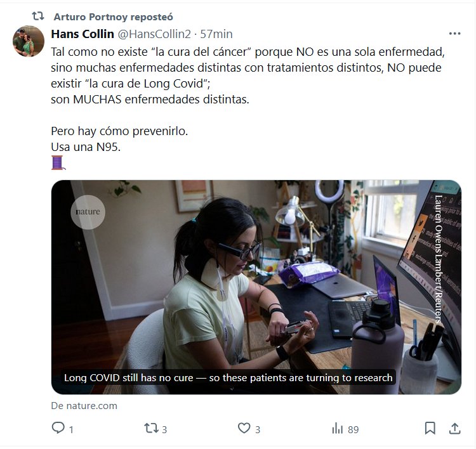Click the reply speech bubble icon

point(58,429)
